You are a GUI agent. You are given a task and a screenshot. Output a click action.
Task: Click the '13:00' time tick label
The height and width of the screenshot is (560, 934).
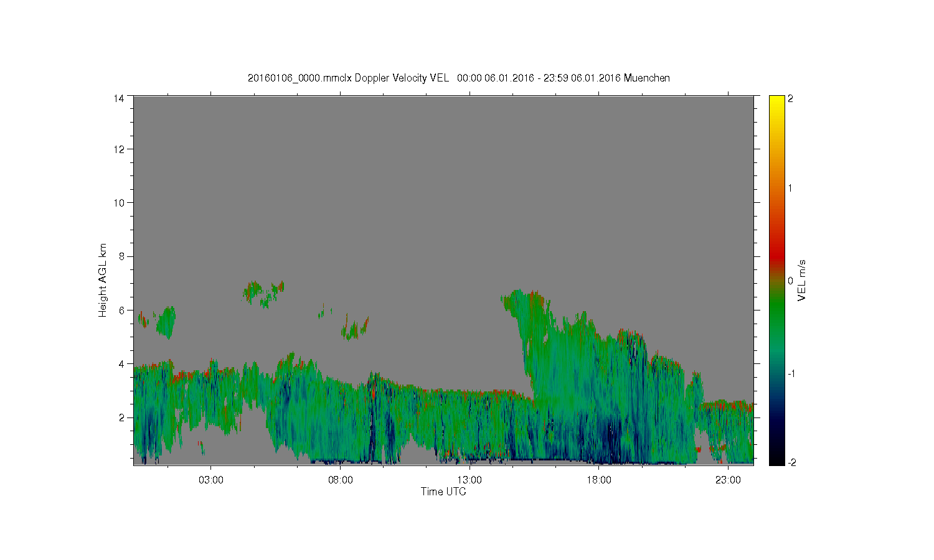469,480
